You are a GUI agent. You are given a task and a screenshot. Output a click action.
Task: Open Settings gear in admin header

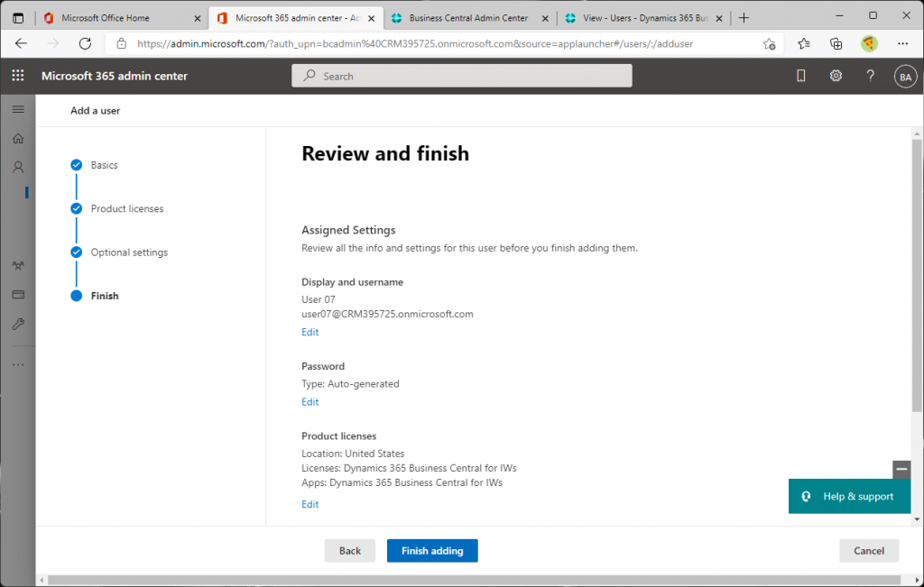pos(836,76)
